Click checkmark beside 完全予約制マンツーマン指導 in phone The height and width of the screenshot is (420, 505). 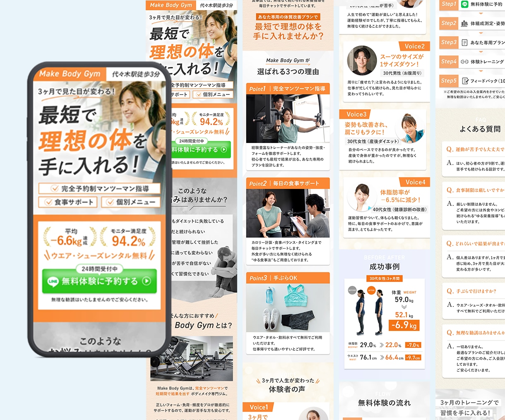[x=54, y=188]
